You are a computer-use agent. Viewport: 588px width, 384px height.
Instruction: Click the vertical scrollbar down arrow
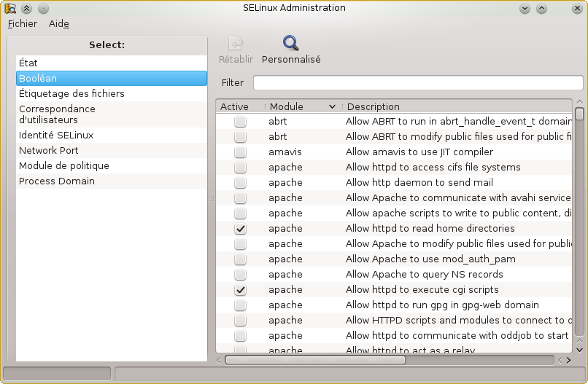coord(579,350)
